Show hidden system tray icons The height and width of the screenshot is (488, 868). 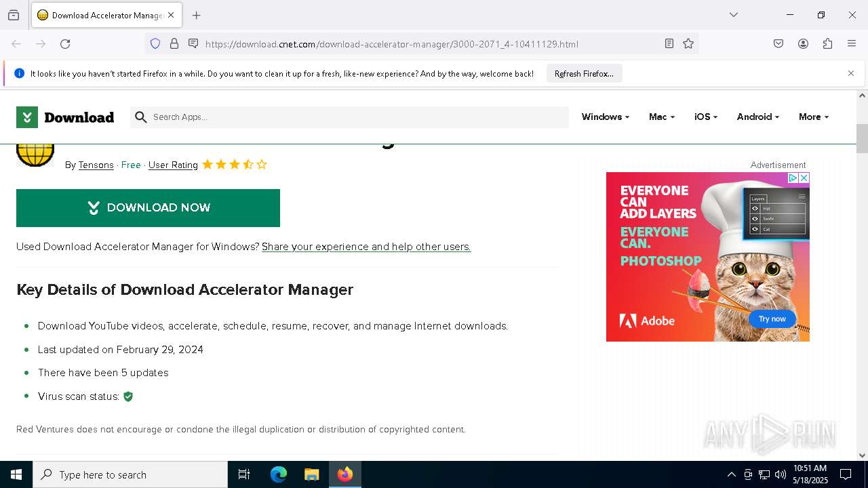(x=731, y=474)
